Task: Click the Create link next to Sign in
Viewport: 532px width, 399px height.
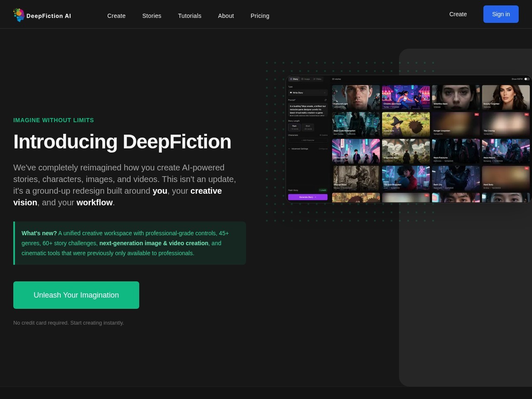Action: 458,14
